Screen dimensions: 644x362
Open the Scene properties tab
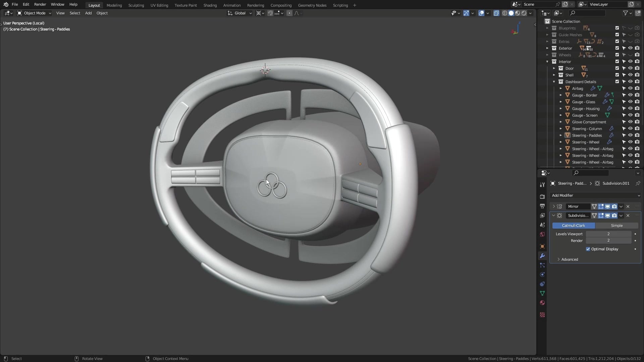pyautogui.click(x=542, y=225)
